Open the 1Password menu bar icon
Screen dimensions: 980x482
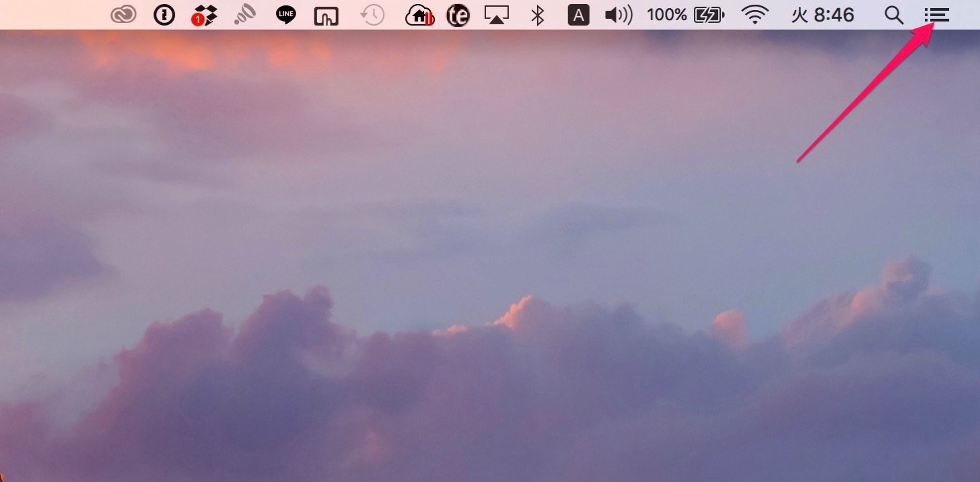point(164,15)
